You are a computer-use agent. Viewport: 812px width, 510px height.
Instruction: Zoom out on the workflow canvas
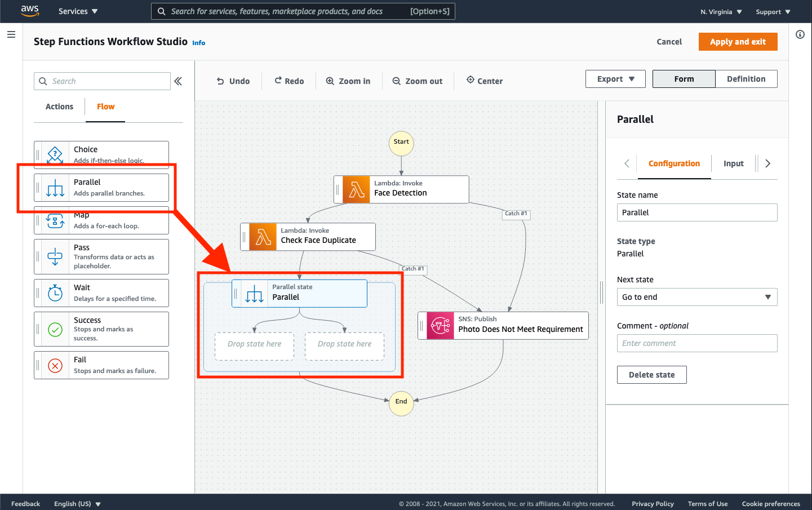418,81
